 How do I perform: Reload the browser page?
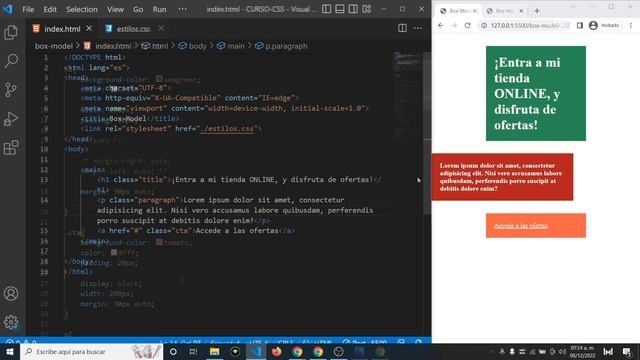[x=467, y=25]
